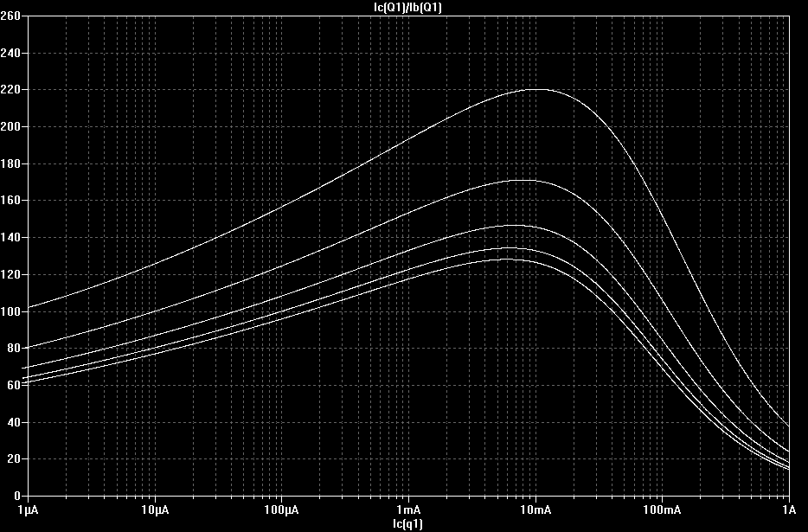Screen dimensions: 808x532
Task: Click the 1A horizontal axis label
Action: 789,510
